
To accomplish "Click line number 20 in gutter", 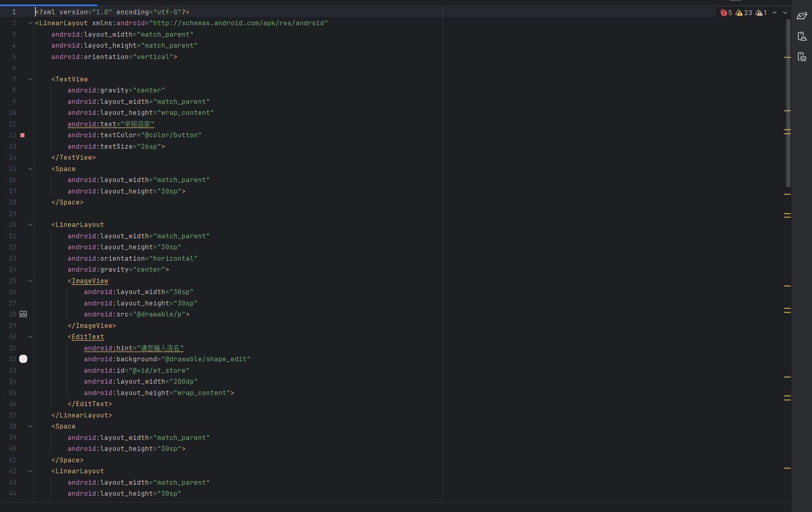I will tap(13, 225).
